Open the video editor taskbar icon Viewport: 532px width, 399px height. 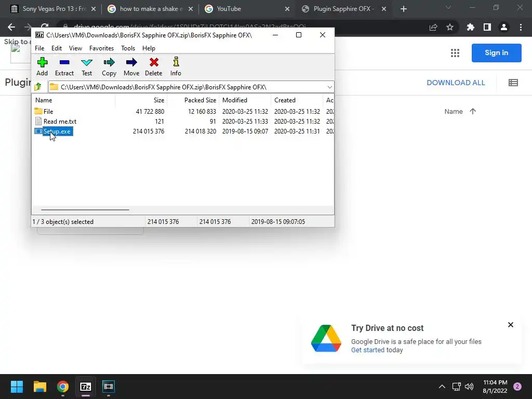(x=109, y=387)
